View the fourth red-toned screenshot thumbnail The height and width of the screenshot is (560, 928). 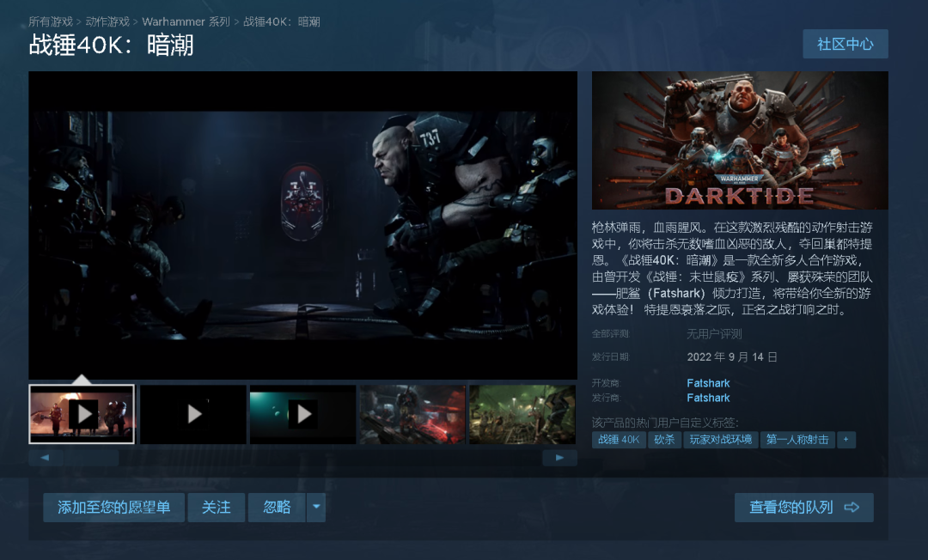pos(412,414)
